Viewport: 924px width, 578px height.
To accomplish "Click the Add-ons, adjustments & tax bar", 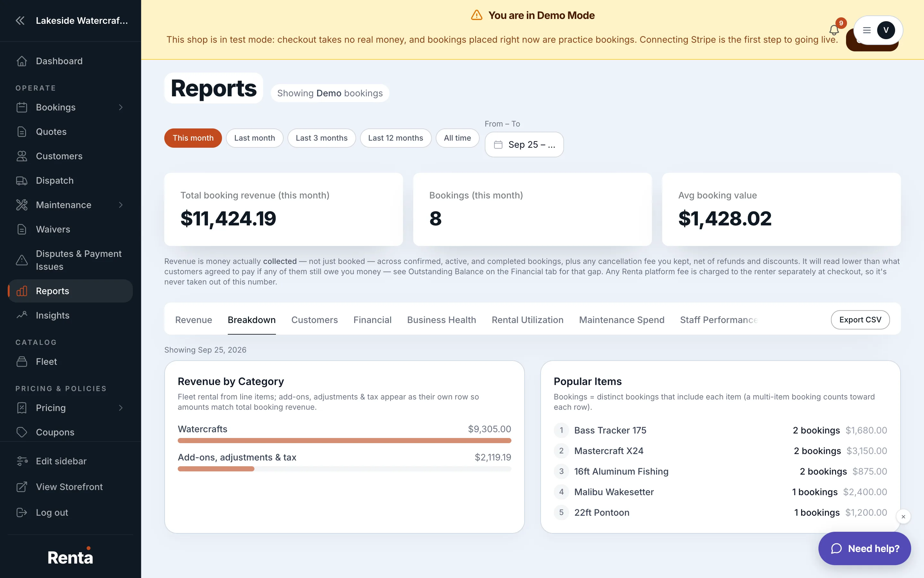I will 344,469.
